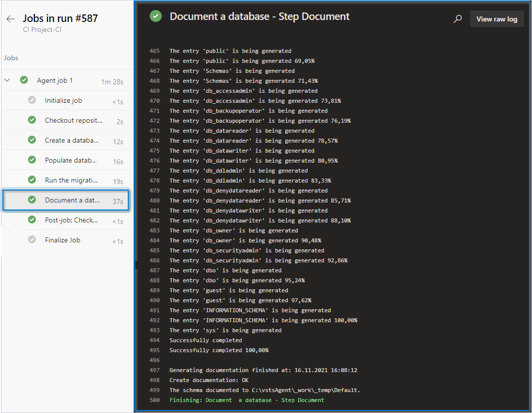Click the Checkout repository green check icon
Image resolution: width=532 pixels, height=413 pixels.
[32, 120]
